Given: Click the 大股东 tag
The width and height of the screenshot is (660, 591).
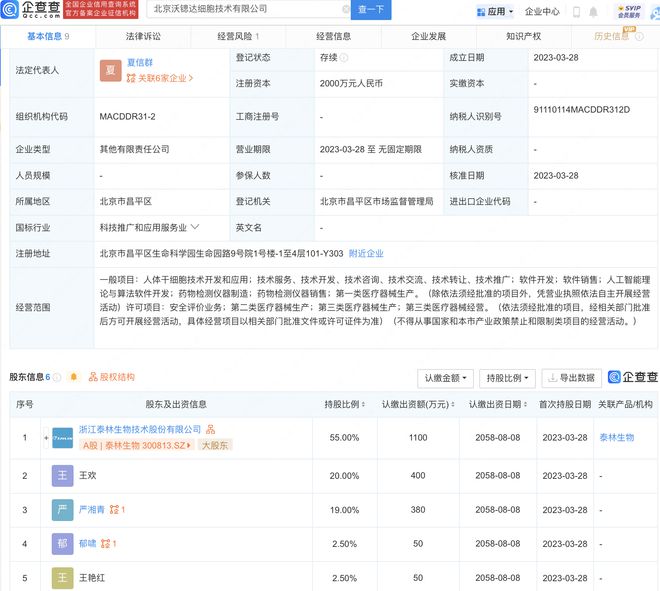Looking at the screenshot, I should (x=215, y=445).
